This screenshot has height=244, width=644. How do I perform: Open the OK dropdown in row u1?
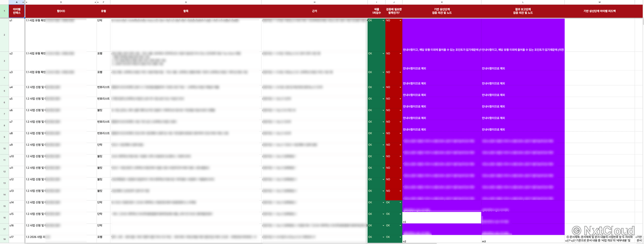[x=383, y=21]
